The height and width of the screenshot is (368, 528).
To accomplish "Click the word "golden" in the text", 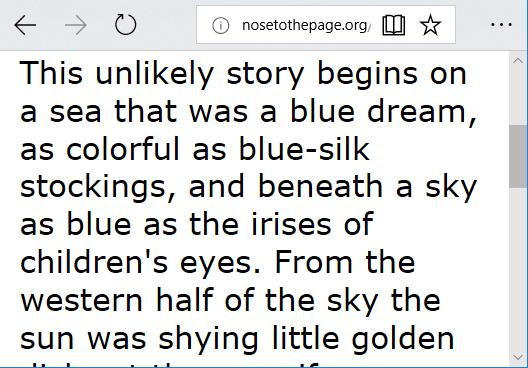I will 403,339.
